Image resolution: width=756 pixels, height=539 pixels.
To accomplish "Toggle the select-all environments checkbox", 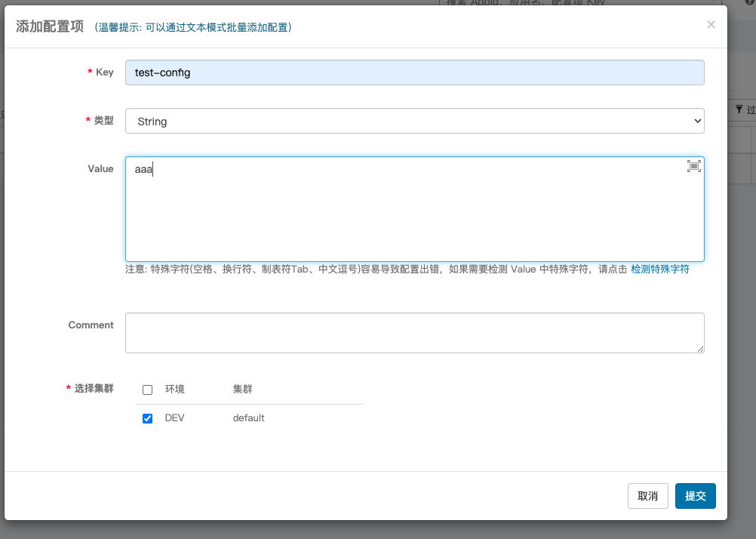I will tap(148, 390).
